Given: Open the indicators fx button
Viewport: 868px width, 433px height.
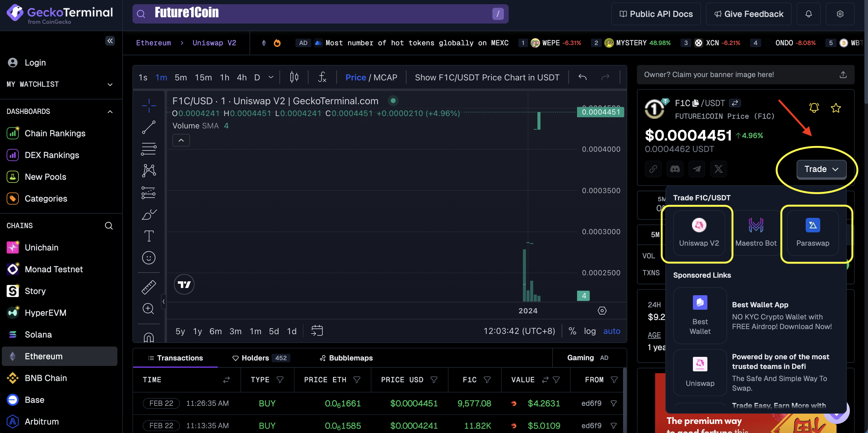Looking at the screenshot, I should pos(322,77).
